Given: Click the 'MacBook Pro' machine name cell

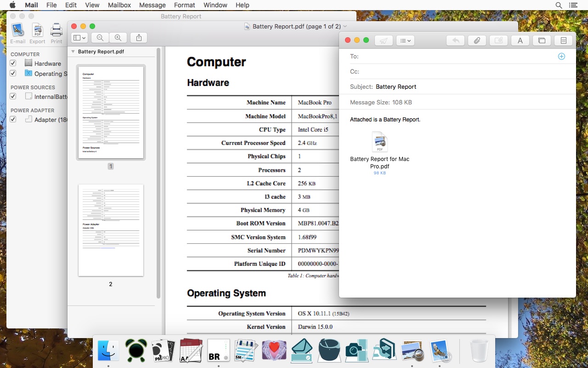Looking at the screenshot, I should pos(315,103).
